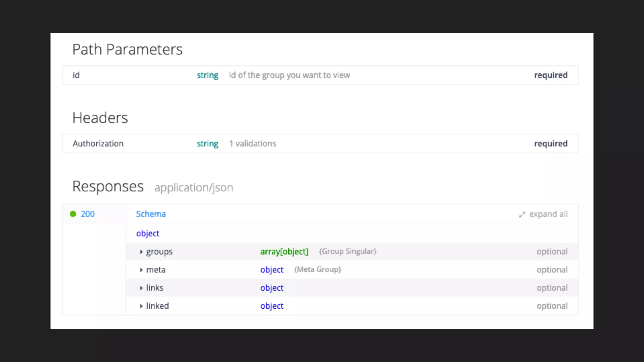
Task: Click the linked property name
Action: [157, 306]
